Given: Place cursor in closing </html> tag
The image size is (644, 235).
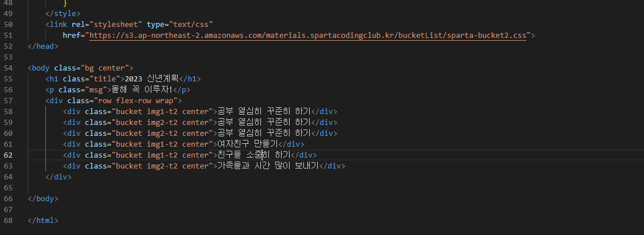Looking at the screenshot, I should point(43,221).
